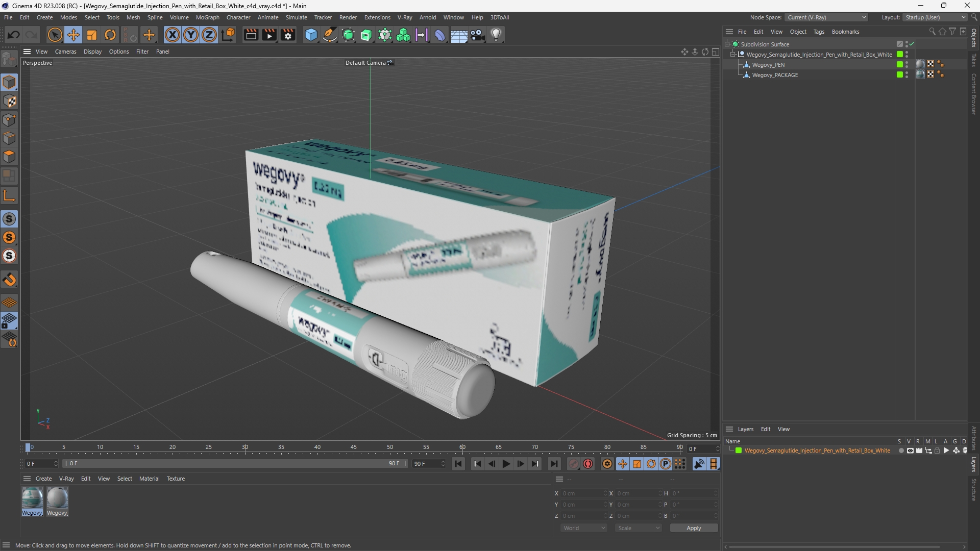This screenshot has width=980, height=551.
Task: Add a Floor environment object
Action: click(459, 35)
